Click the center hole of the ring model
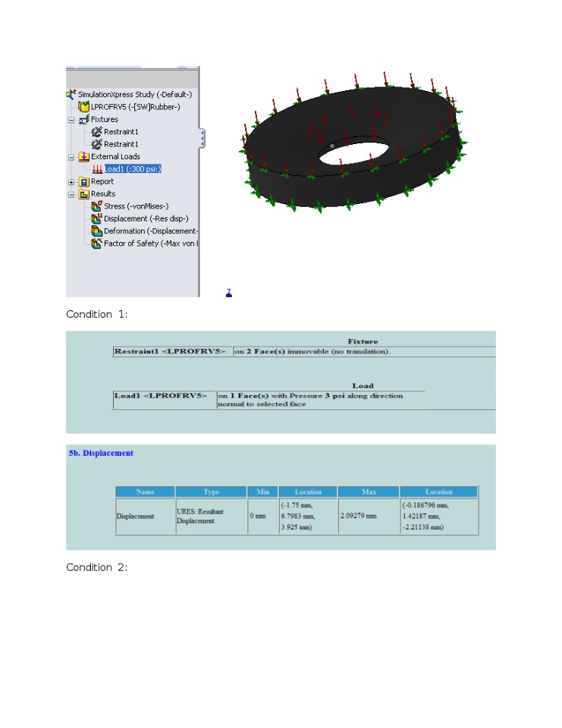This screenshot has height=728, width=562. click(354, 152)
